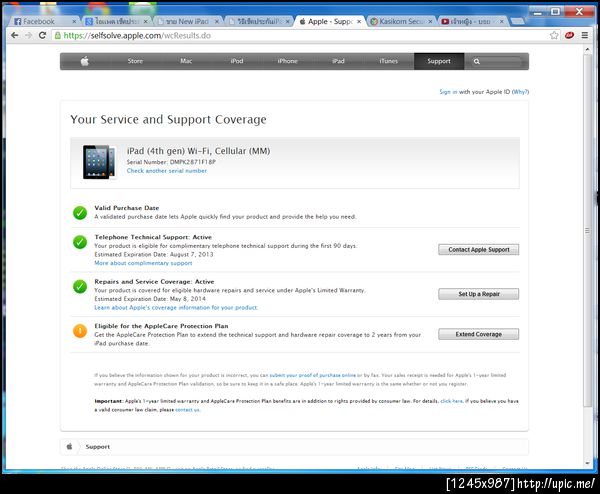Click the scrollbar down arrow
The image size is (600, 494).
tap(587, 463)
